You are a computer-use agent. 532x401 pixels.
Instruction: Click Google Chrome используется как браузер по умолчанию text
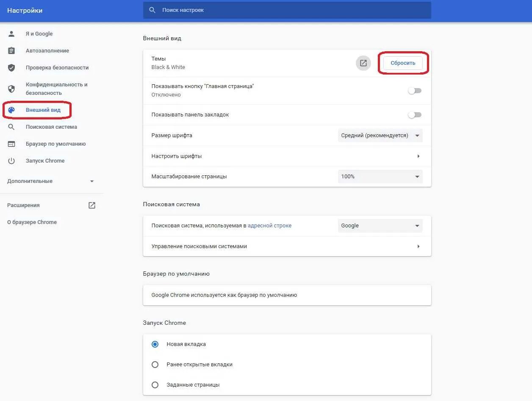(224, 295)
